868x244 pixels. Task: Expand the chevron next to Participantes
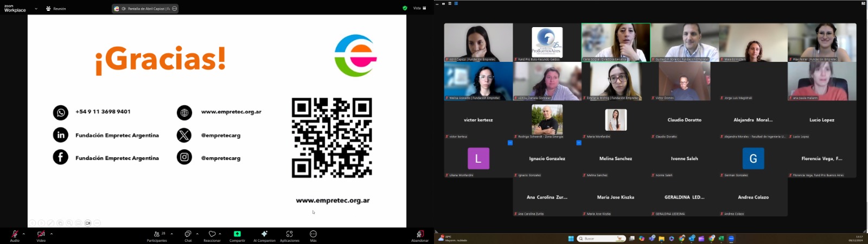click(172, 234)
